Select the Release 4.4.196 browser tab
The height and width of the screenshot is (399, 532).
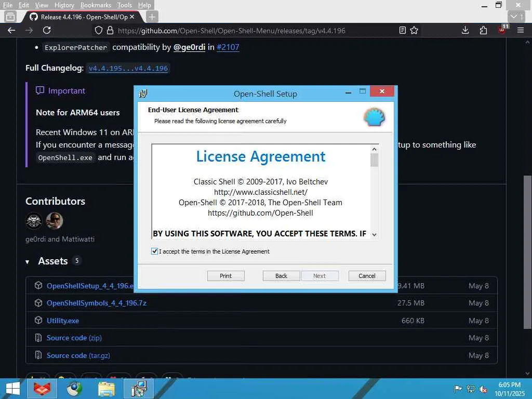[x=83, y=17]
